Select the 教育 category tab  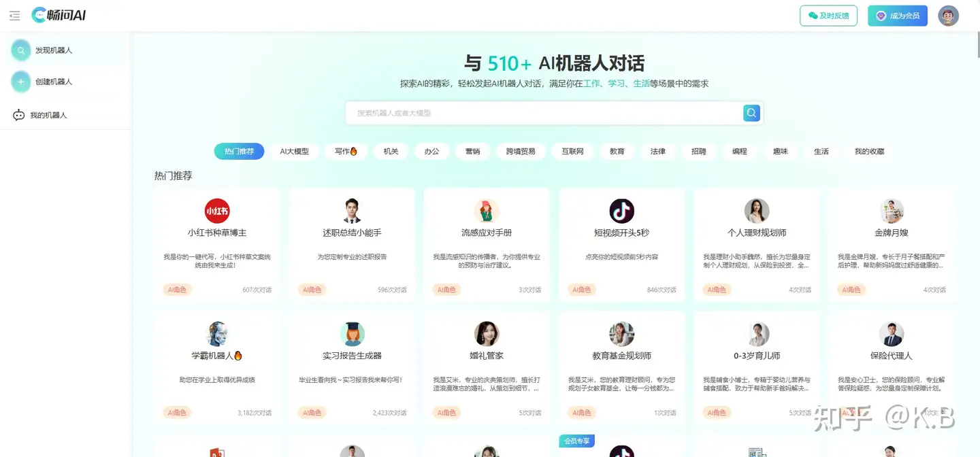click(x=617, y=151)
